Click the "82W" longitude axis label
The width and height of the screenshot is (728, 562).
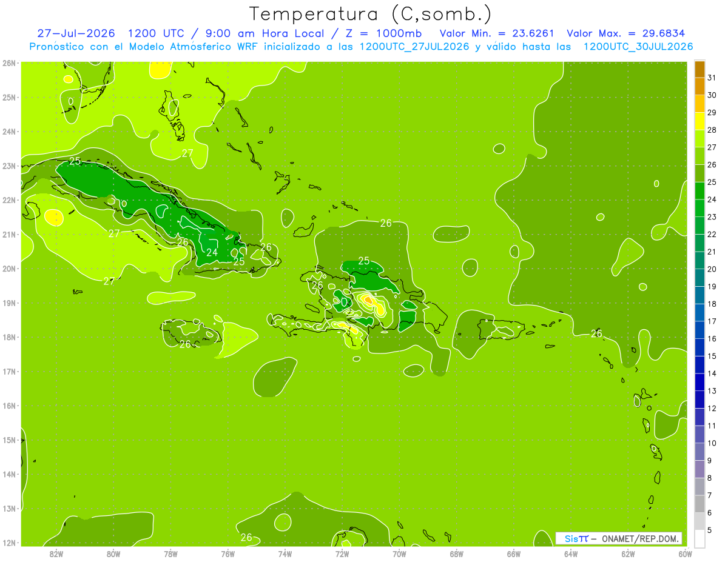56,553
